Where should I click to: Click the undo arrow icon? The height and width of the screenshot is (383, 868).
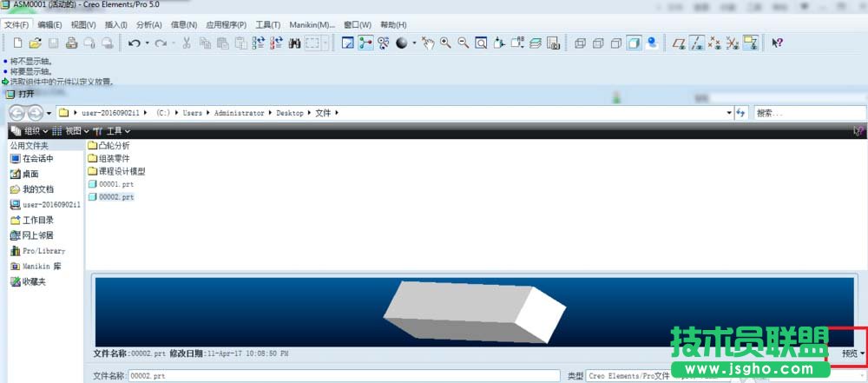(134, 43)
